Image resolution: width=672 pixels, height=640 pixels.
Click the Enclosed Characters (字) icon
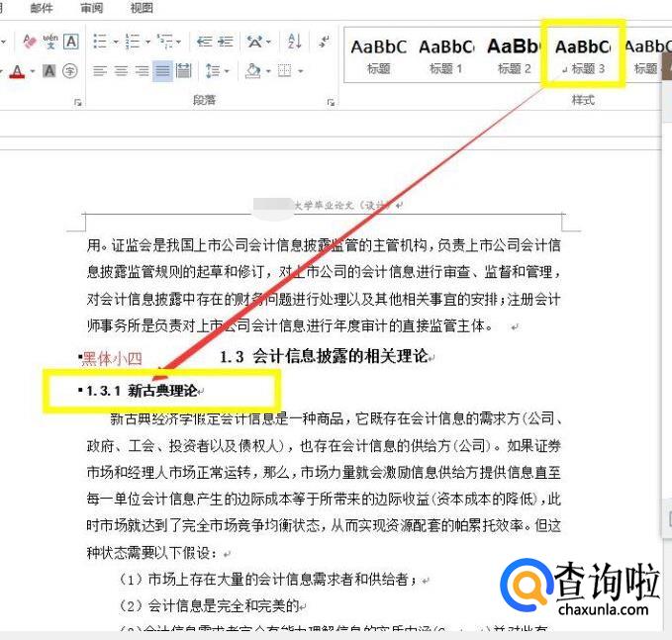click(70, 71)
